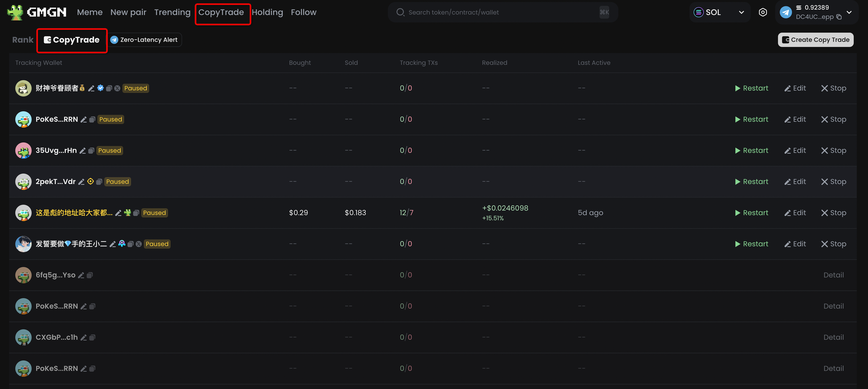Switch to the Rank tab

pos(23,40)
